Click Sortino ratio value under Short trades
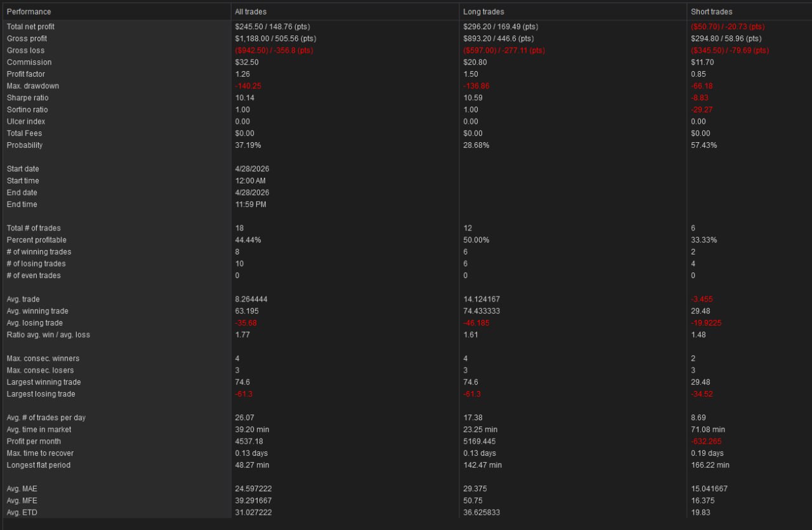812x530 pixels. 701,110
